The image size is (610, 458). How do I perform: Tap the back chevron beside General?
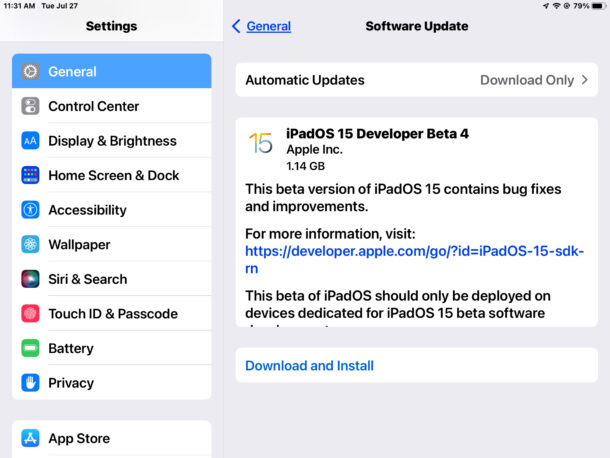[x=236, y=26]
